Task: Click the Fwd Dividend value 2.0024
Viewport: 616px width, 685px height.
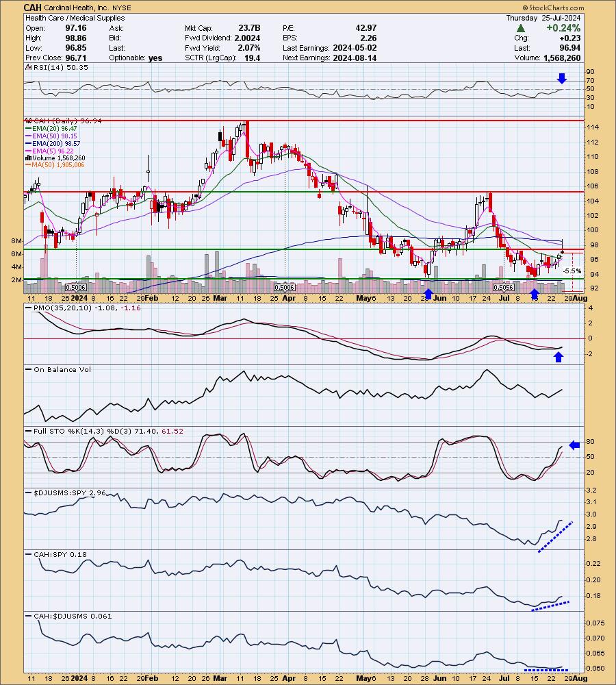Action: tap(247, 38)
